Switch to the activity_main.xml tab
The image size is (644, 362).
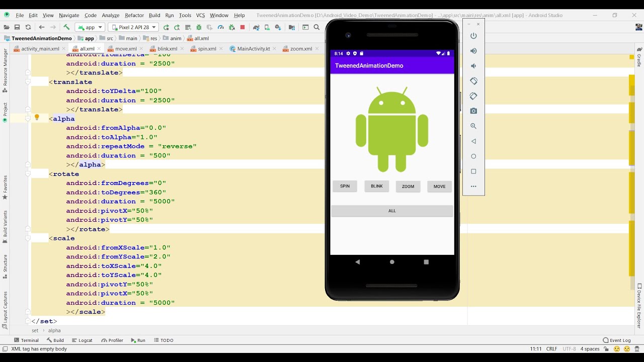pos(40,49)
